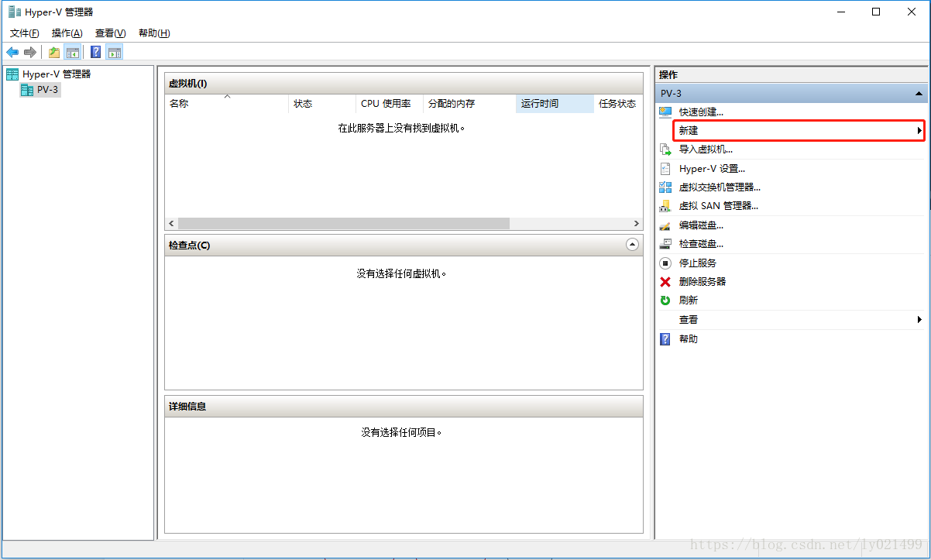Click 帮助 link in Actions pane
This screenshot has width=931, height=560.
[689, 338]
